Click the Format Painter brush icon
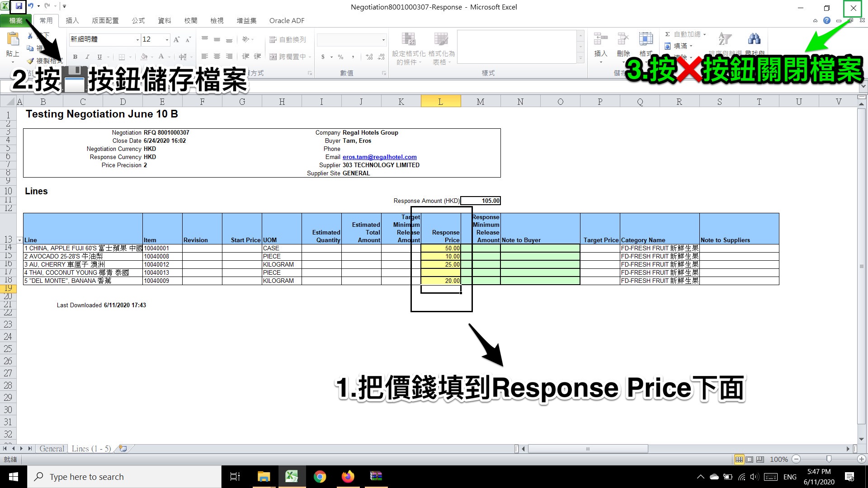Screen dimensions: 868x488 point(30,61)
